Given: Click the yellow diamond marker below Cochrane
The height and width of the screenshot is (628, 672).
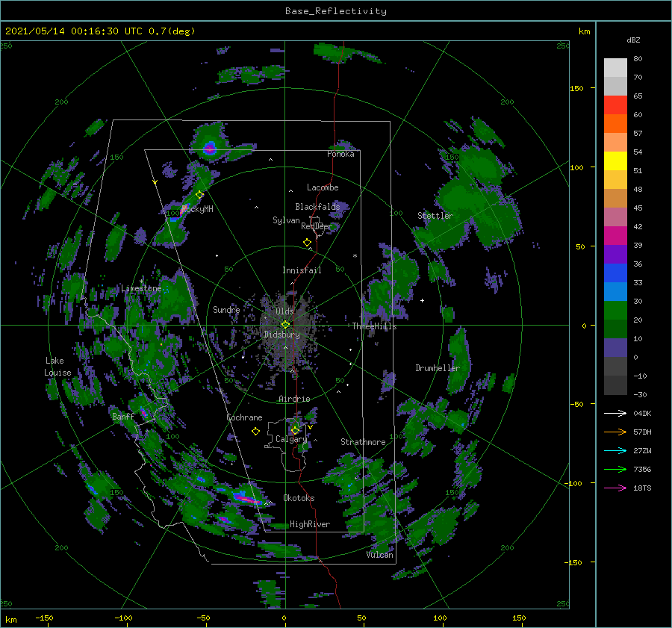Looking at the screenshot, I should click(x=255, y=432).
